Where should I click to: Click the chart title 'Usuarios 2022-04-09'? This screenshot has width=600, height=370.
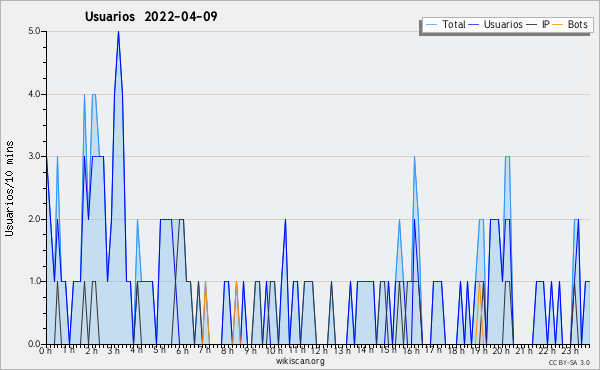tap(151, 16)
